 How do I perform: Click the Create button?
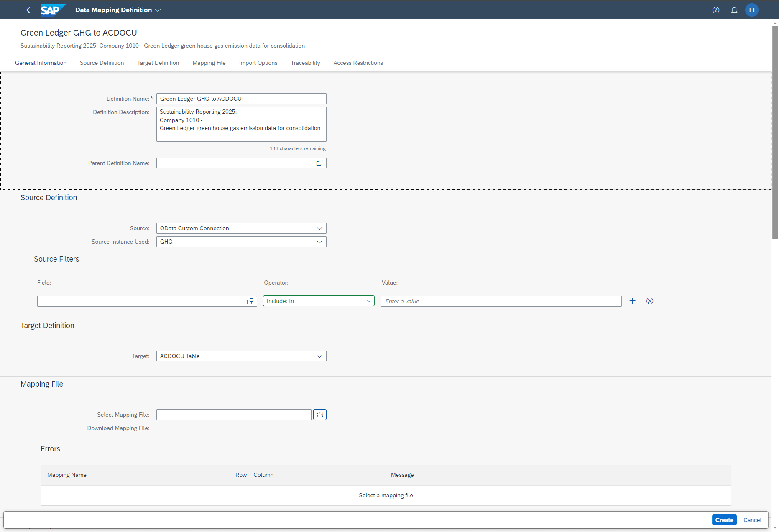click(x=724, y=519)
